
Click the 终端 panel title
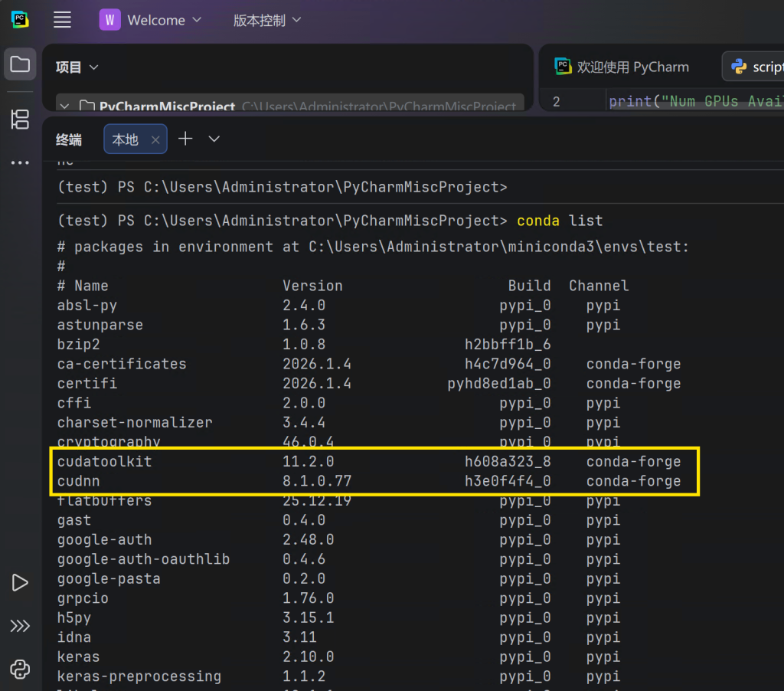(x=68, y=139)
